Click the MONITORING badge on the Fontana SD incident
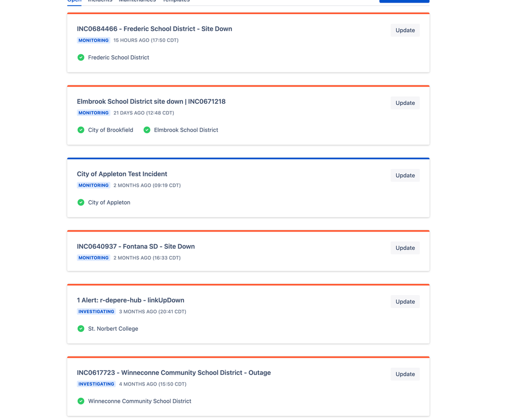The image size is (506, 420). [x=94, y=258]
